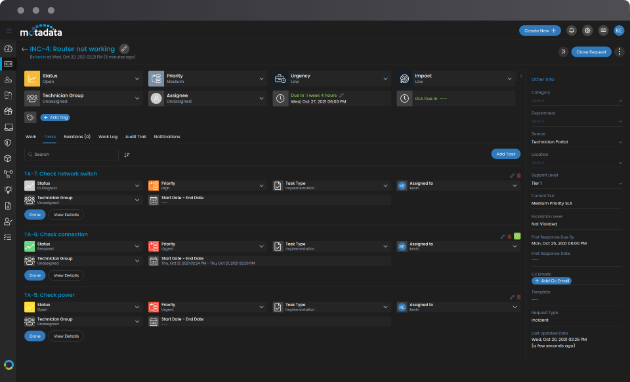Open the lightbulb icon in sidebar
Screen dimensions: 630x382
8,190
